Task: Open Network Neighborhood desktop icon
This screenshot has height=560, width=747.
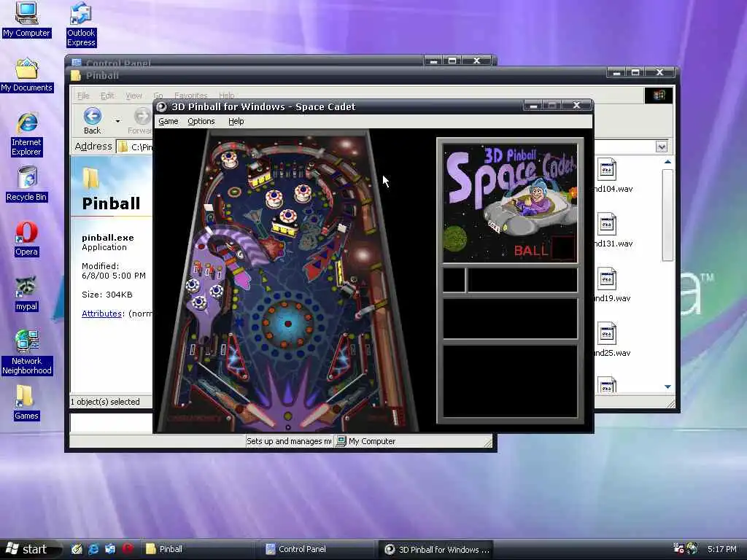Action: 26,353
